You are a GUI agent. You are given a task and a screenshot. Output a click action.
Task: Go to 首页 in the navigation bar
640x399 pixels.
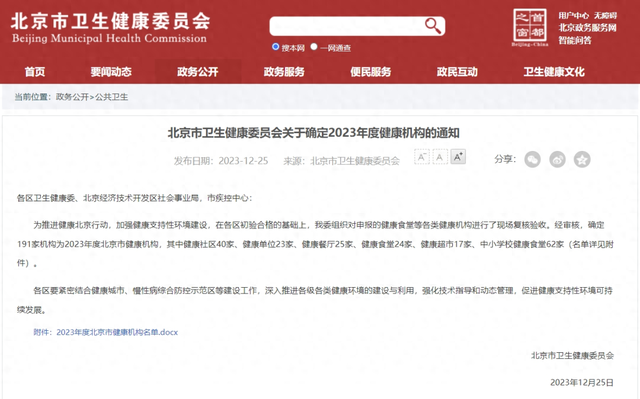point(35,72)
